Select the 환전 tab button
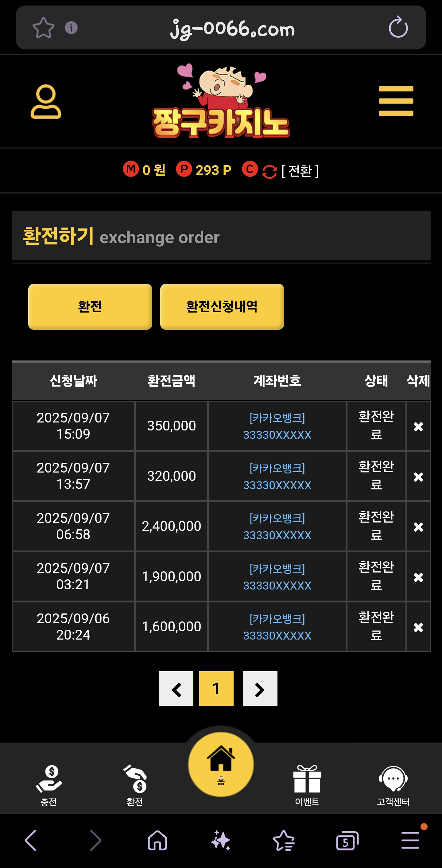The width and height of the screenshot is (442, 868). 90,306
